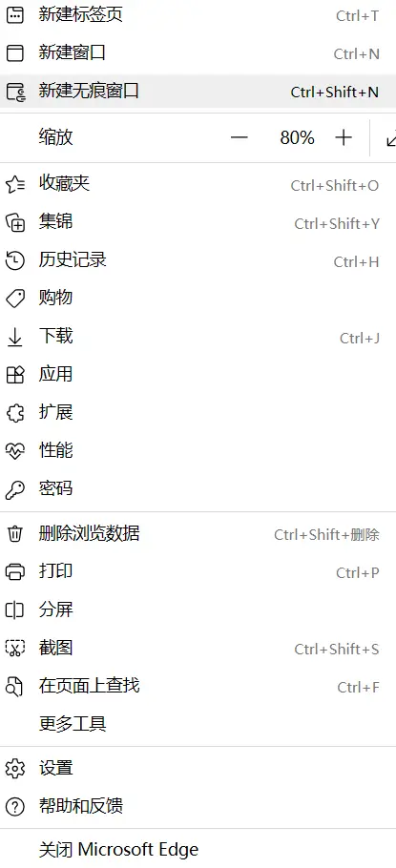The width and height of the screenshot is (396, 868).
Task: Decrease zoom with the minus button
Action: pyautogui.click(x=240, y=137)
